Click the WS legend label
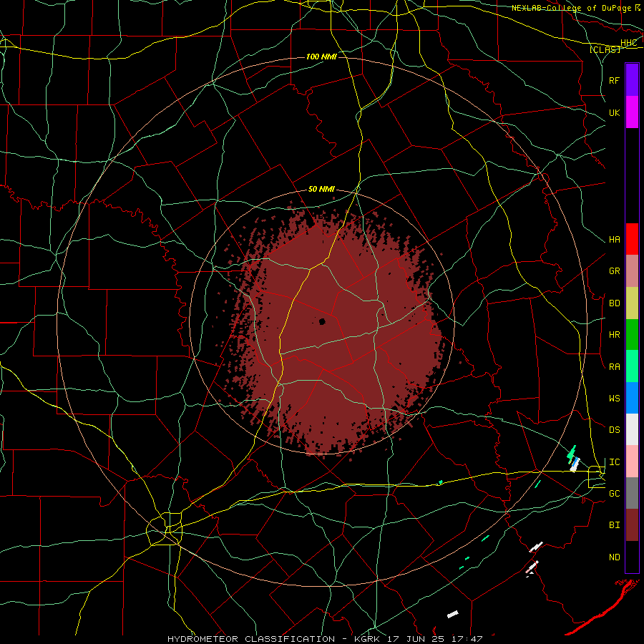The width and height of the screenshot is (644, 644). (615, 399)
